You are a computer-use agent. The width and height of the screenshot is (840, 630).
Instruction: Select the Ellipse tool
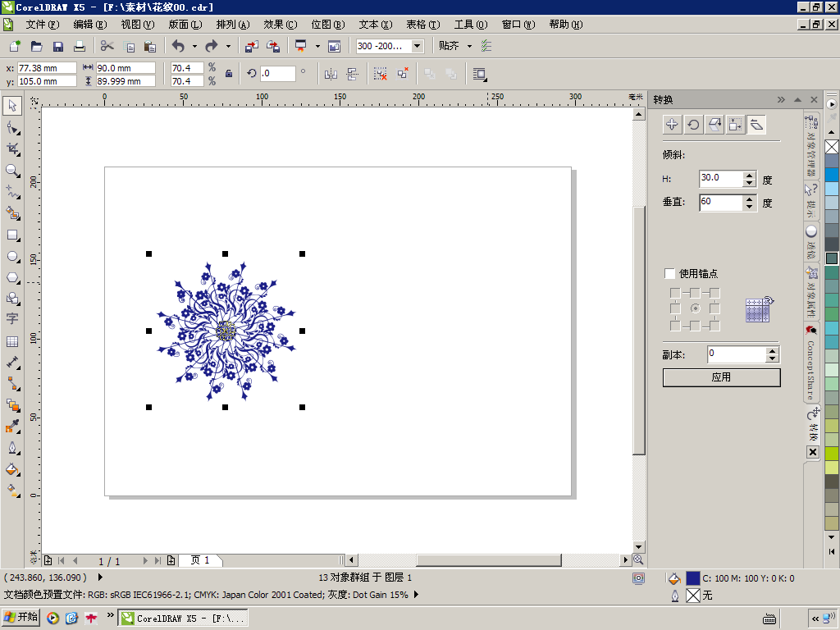pos(12,257)
